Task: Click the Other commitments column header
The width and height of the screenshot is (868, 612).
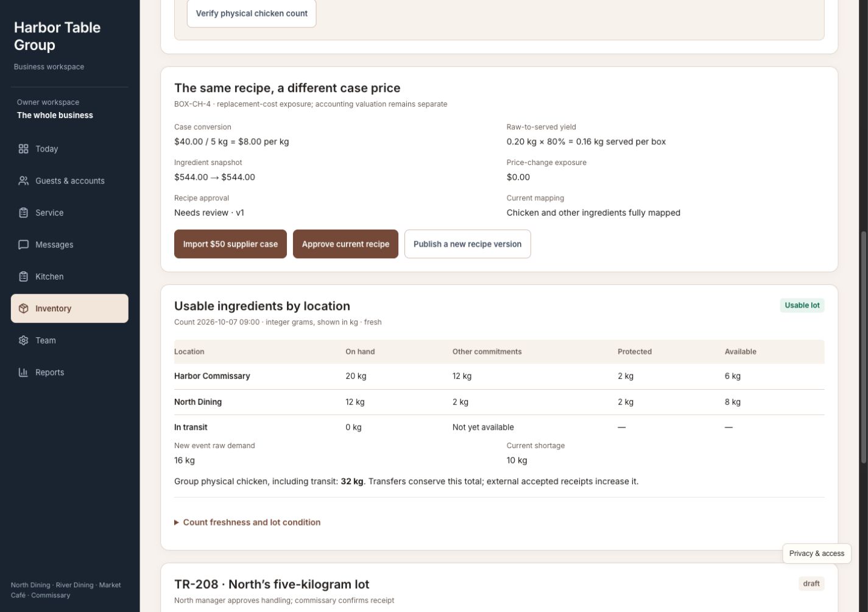Action: pyautogui.click(x=487, y=352)
